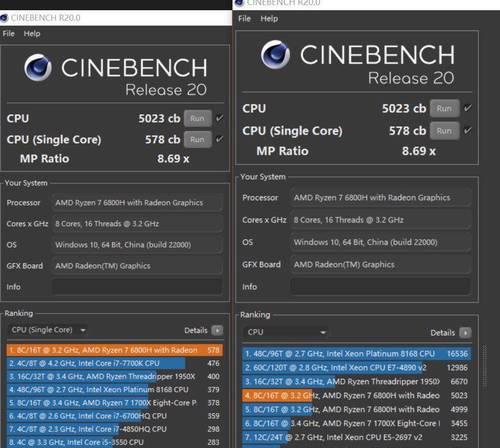Image resolution: width=500 pixels, height=448 pixels.
Task: Open CPU (Single Core) ranking dropdown
Action: tap(48, 330)
